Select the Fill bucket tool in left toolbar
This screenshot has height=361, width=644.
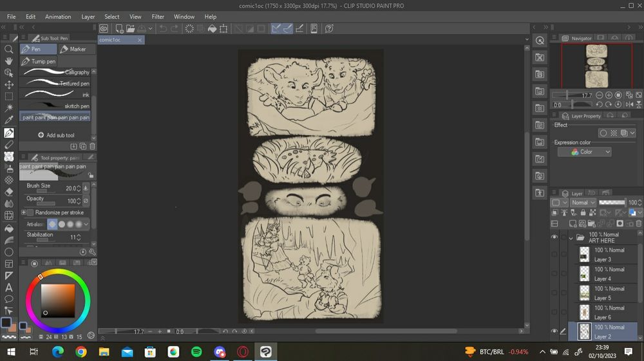[8, 228]
